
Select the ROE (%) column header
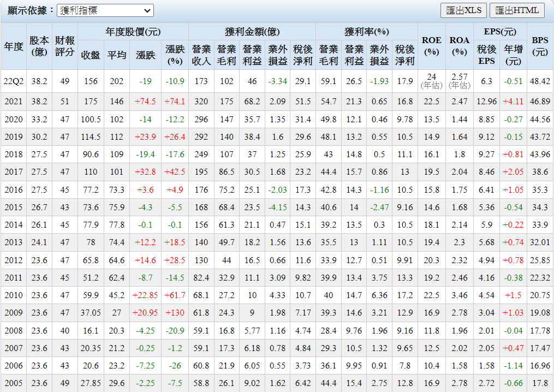431,46
